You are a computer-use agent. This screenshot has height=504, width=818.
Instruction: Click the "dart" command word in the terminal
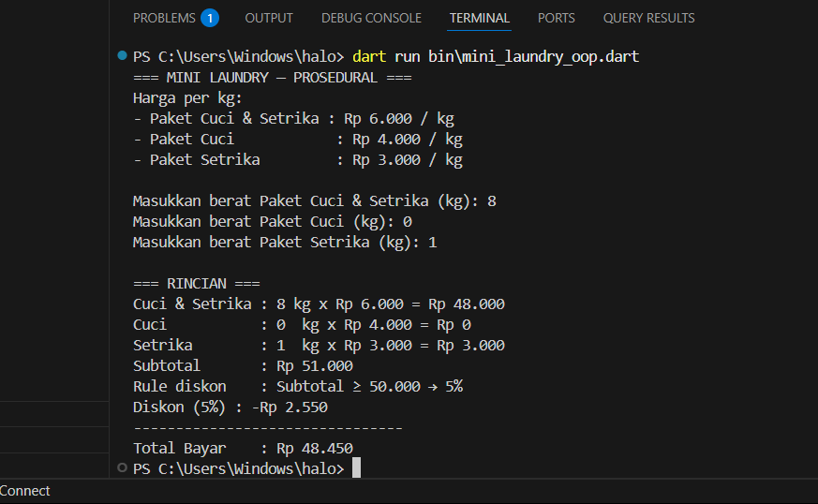coord(370,57)
